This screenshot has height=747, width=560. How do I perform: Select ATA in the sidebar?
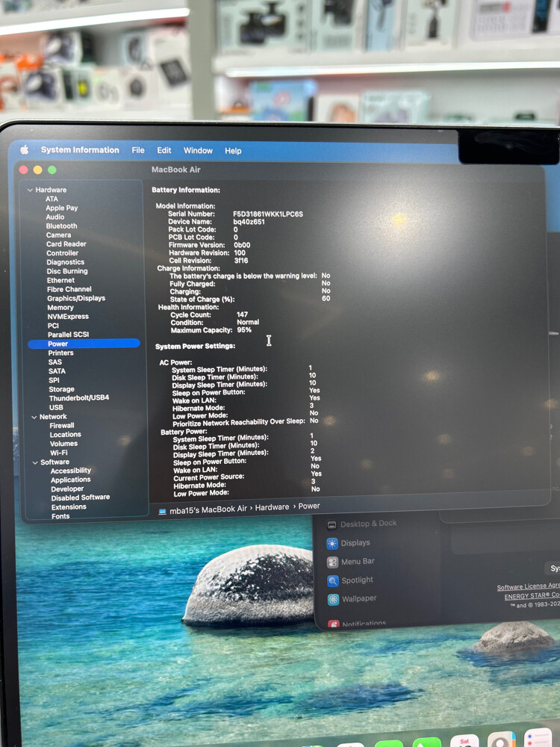coord(52,199)
